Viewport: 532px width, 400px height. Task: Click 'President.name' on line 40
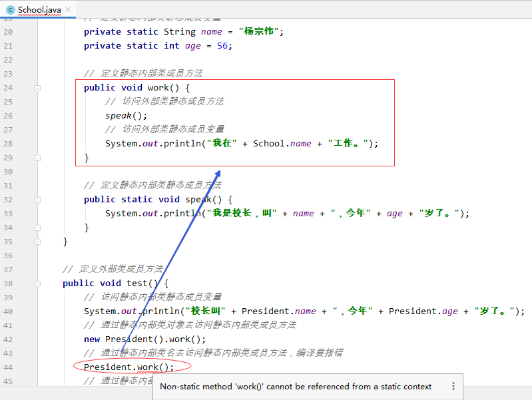click(x=278, y=311)
